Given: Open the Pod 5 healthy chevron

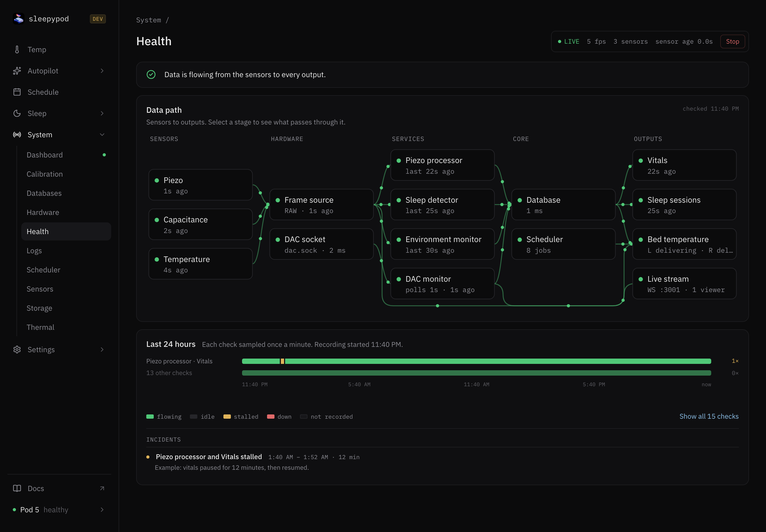Looking at the screenshot, I should pos(102,510).
